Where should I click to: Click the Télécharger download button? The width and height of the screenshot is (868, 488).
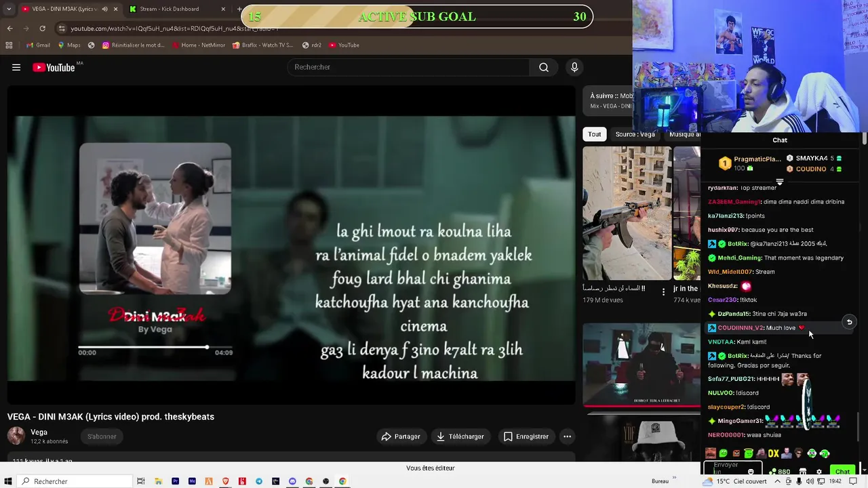click(x=460, y=436)
